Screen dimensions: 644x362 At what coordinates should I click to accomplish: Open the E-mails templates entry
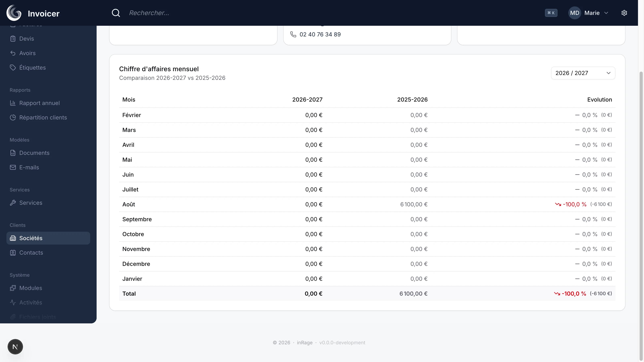point(29,167)
